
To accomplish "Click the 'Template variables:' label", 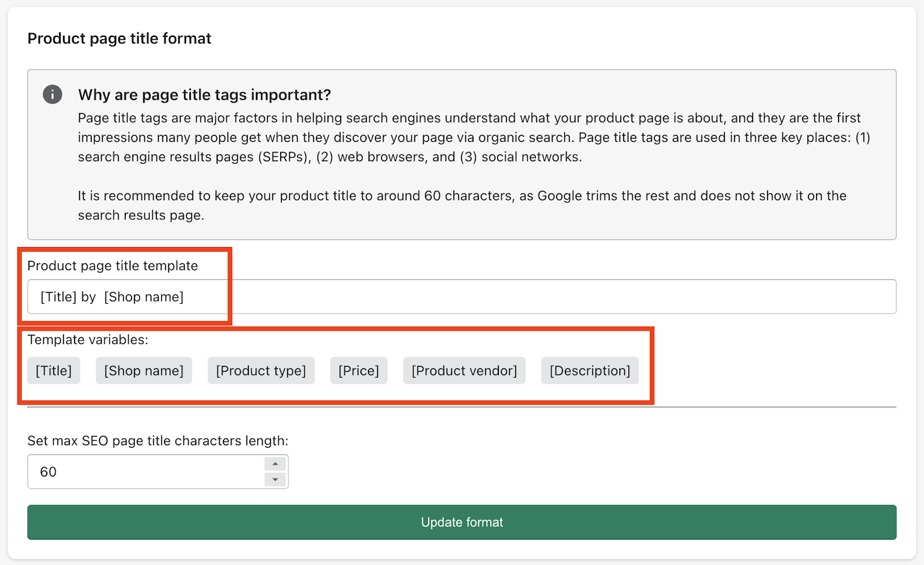I will click(x=88, y=340).
